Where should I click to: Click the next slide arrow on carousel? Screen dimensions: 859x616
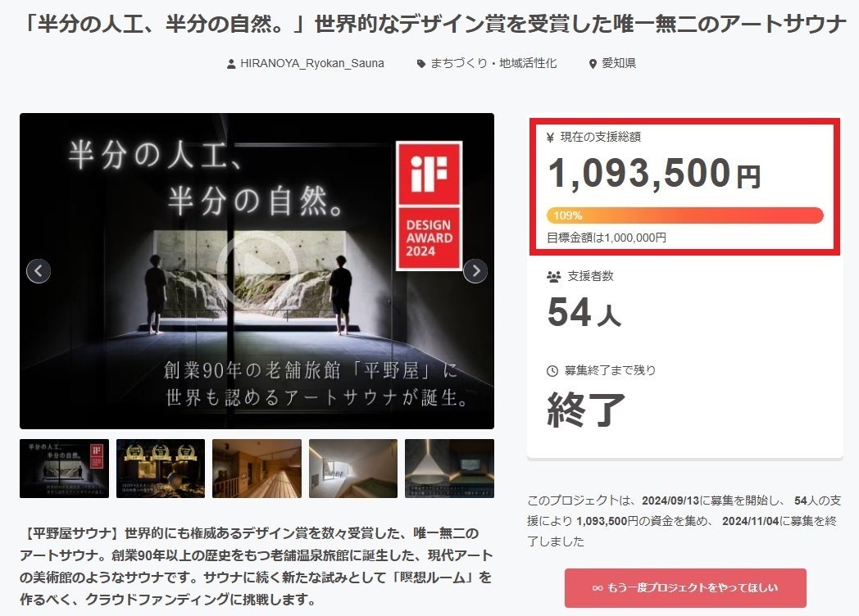(x=475, y=270)
